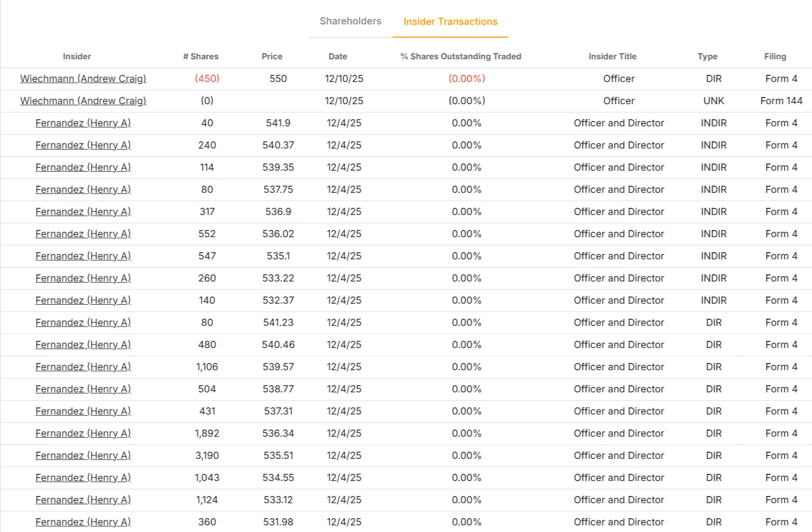Click the Filing column header
Viewport: 812px width, 532px height.
[774, 57]
